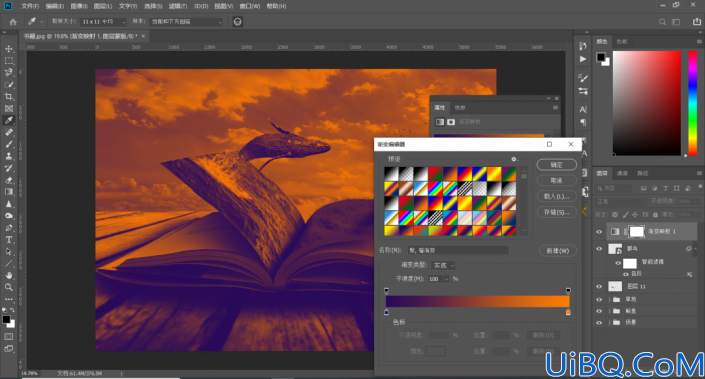Screen dimensions: 705x379
Task: Open the gradient presets gear menu
Action: 514,159
